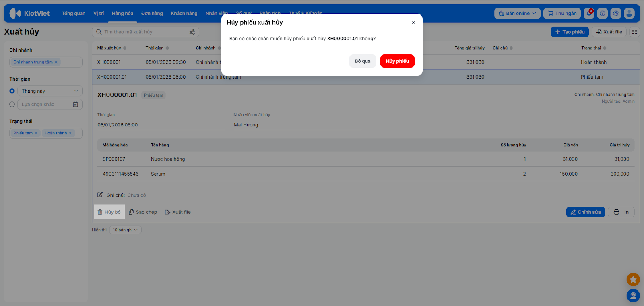Go to the Khách hàng menu
This screenshot has width=644, height=306.
(x=184, y=13)
